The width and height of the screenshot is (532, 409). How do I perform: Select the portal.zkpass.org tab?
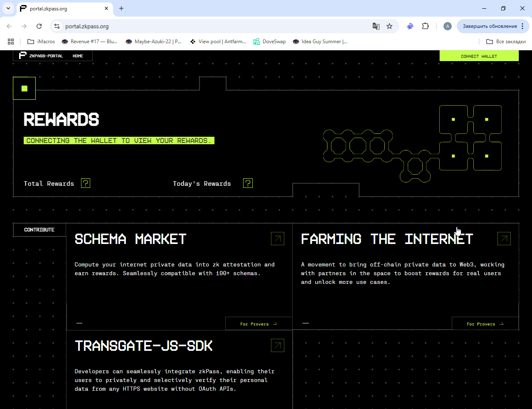point(64,8)
